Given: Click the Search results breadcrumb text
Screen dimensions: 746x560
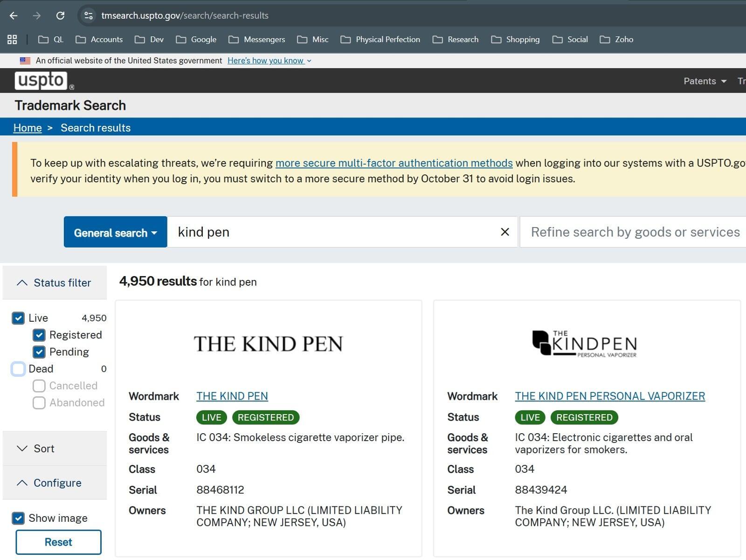Looking at the screenshot, I should 96,128.
